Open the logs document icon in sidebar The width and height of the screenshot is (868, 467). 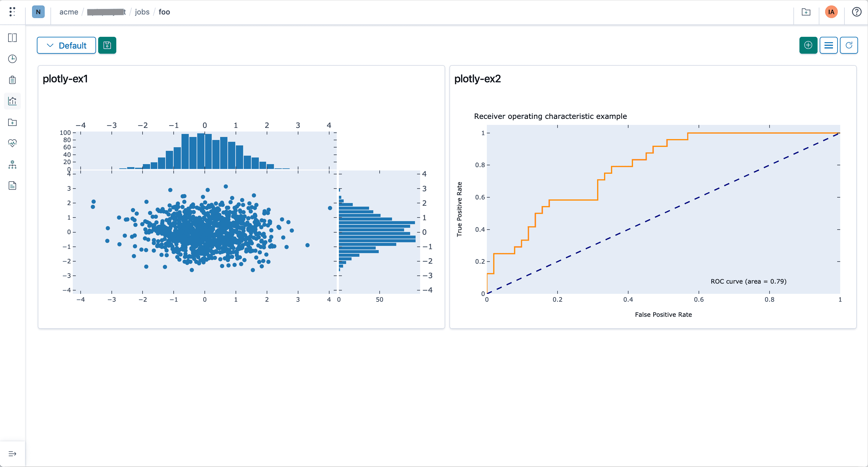point(12,186)
